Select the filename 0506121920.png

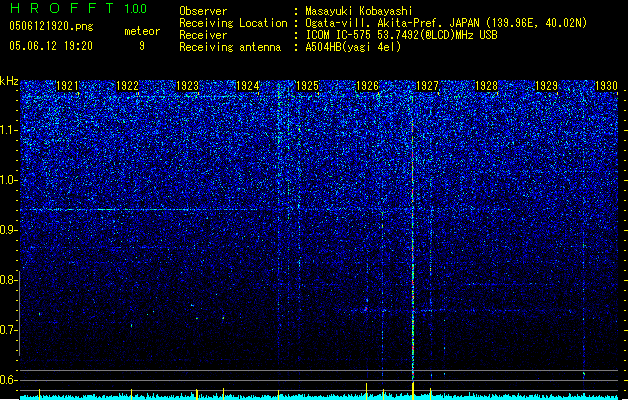tap(51, 26)
